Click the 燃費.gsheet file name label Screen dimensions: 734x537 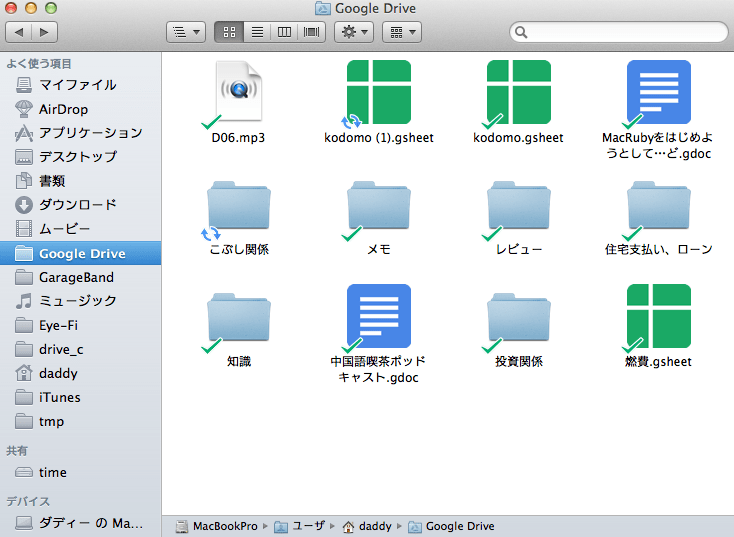pyautogui.click(x=658, y=361)
